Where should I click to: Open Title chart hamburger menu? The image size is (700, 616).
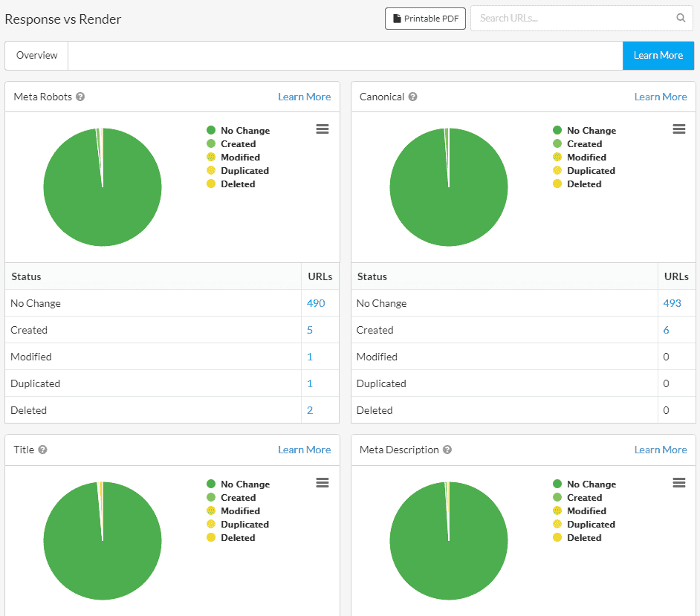(x=323, y=483)
